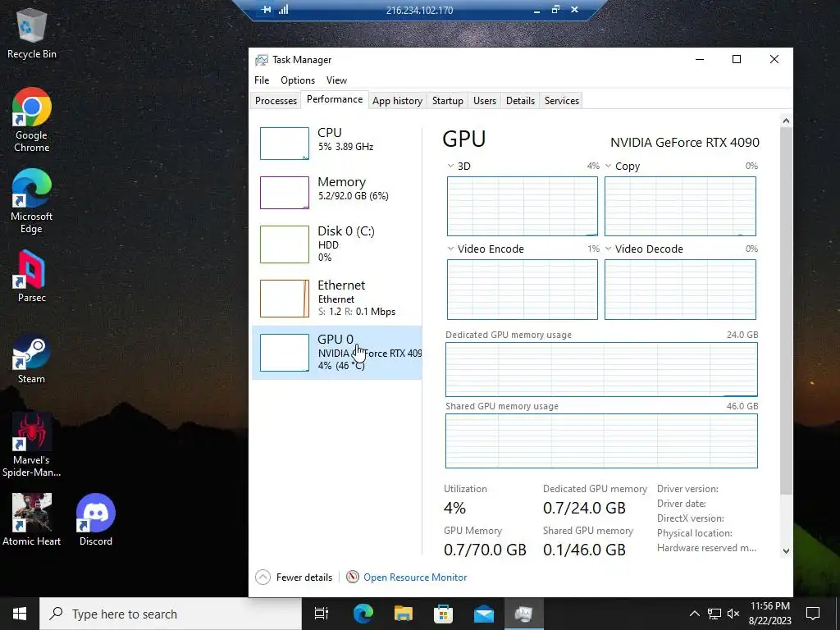The height and width of the screenshot is (630, 840).
Task: Select the Discord desktop icon
Action: click(x=96, y=519)
